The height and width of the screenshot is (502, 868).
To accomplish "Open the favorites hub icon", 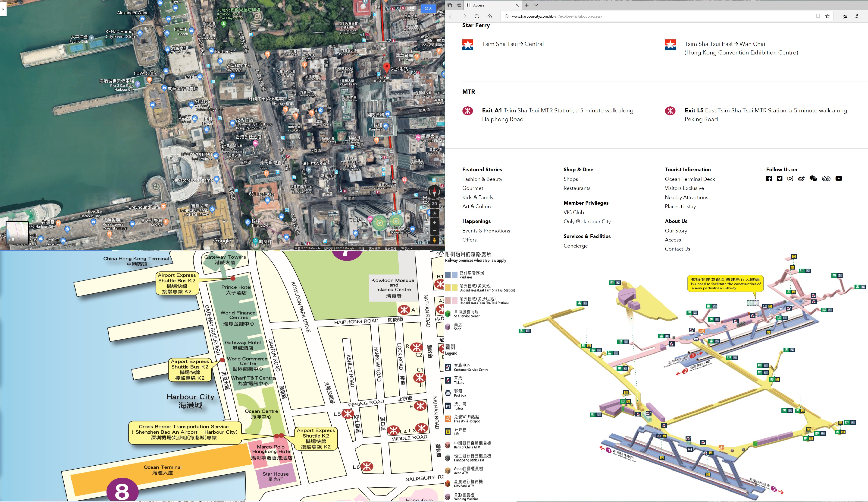I will (x=845, y=16).
